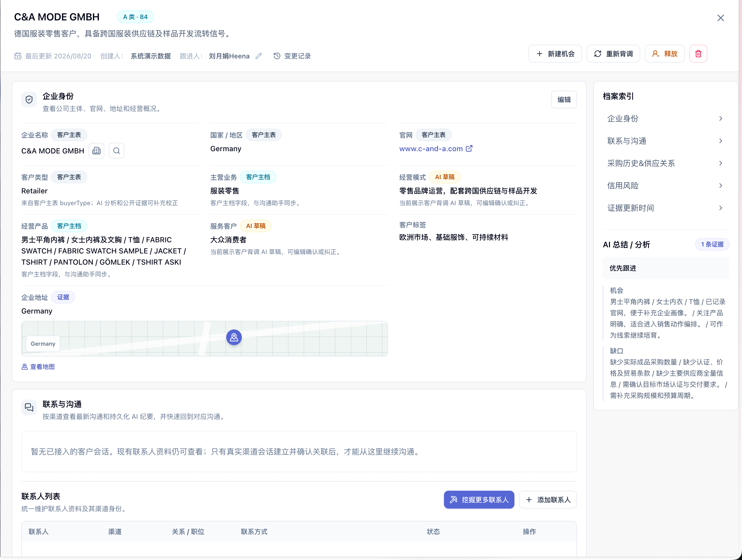This screenshot has height=560, width=742.
Task: Click the 操作 column header
Action: click(x=529, y=532)
